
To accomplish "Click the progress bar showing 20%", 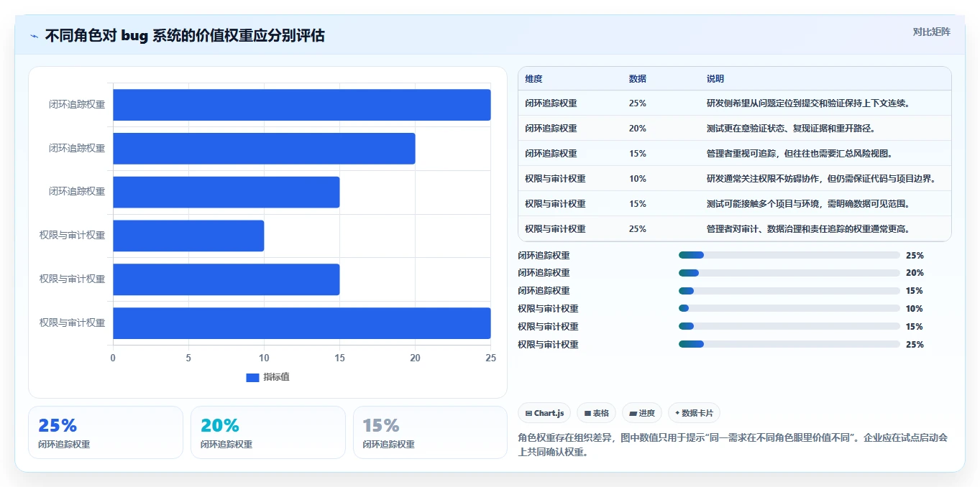I will 789,273.
